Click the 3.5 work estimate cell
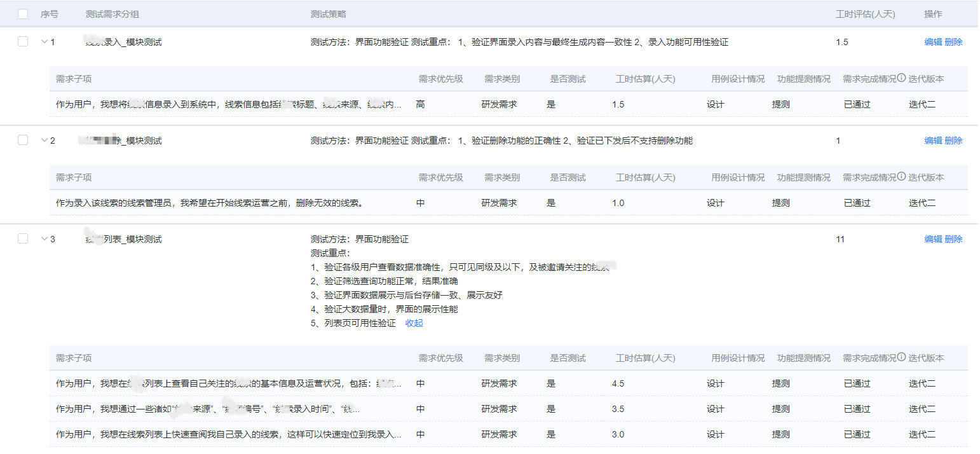The image size is (980, 454). coord(618,409)
